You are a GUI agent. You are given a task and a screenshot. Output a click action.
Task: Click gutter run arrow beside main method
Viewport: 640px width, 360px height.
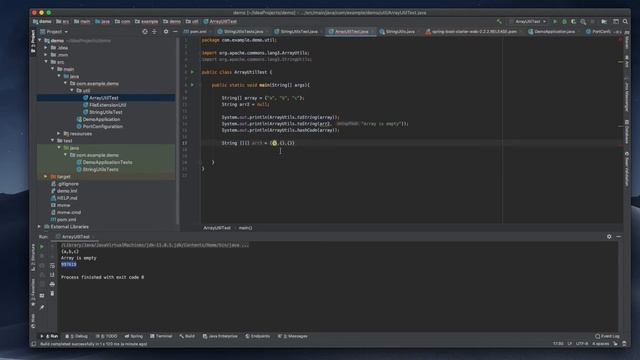click(193, 85)
